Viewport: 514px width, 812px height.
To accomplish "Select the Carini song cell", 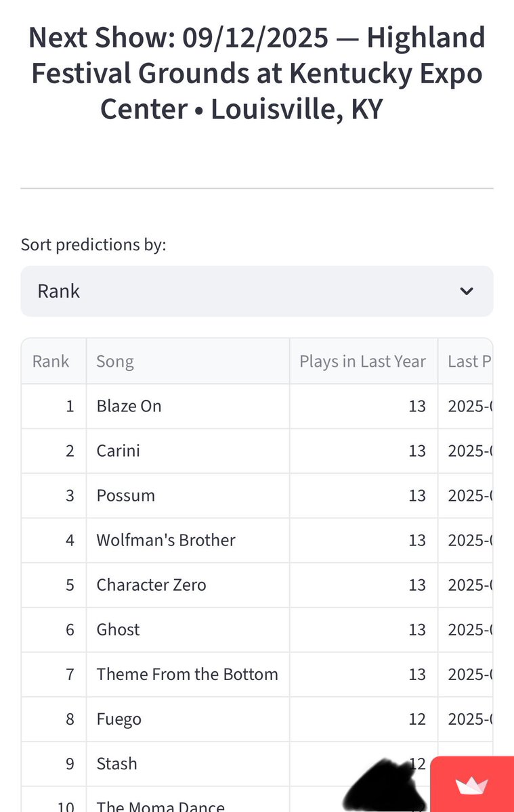I will [119, 451].
